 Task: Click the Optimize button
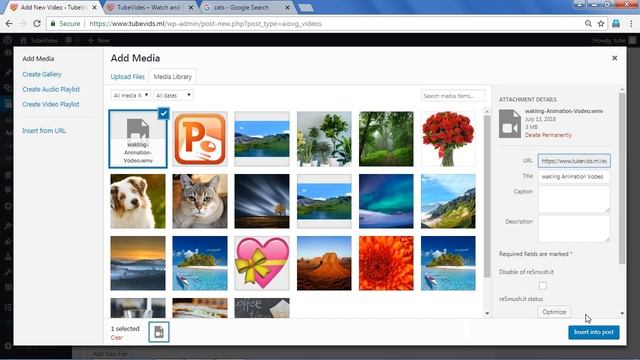tap(554, 312)
